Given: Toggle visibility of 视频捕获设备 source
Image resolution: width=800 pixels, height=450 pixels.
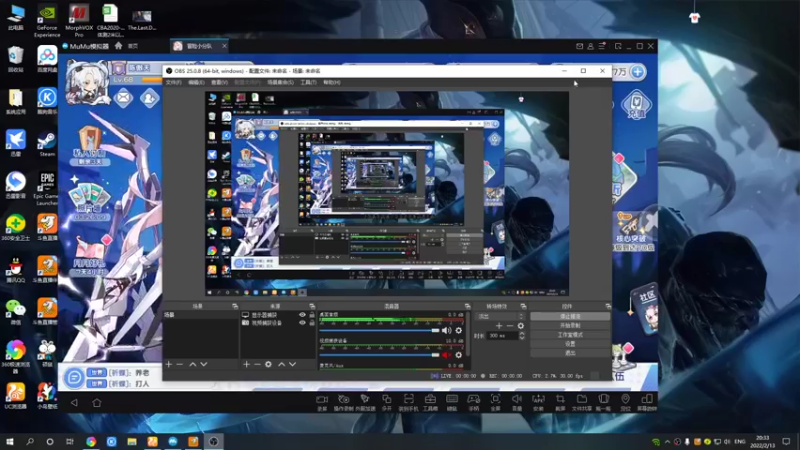Looking at the screenshot, I should (302, 322).
